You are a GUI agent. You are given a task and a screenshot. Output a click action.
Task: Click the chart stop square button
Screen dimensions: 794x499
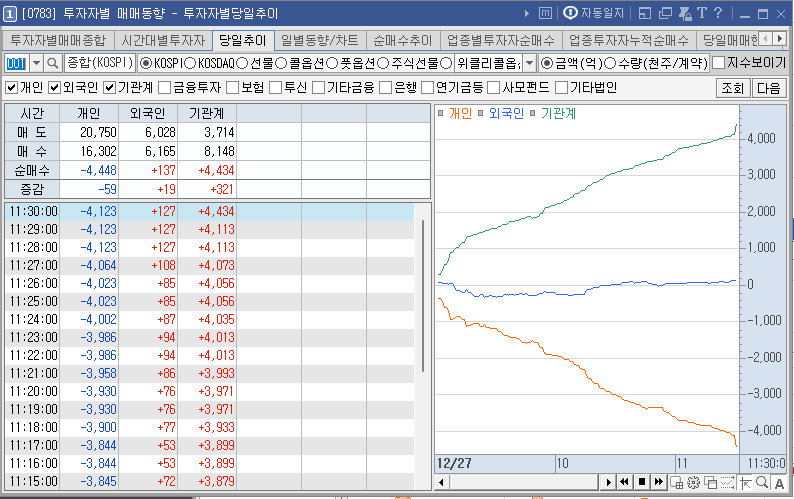[x=642, y=482]
